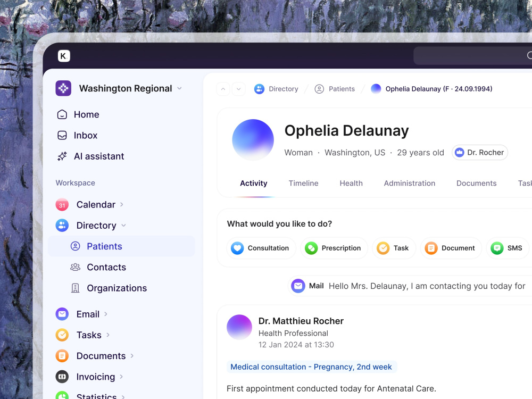Click the Calendar 31 icon
Image resolution: width=532 pixels, height=399 pixels.
point(62,205)
